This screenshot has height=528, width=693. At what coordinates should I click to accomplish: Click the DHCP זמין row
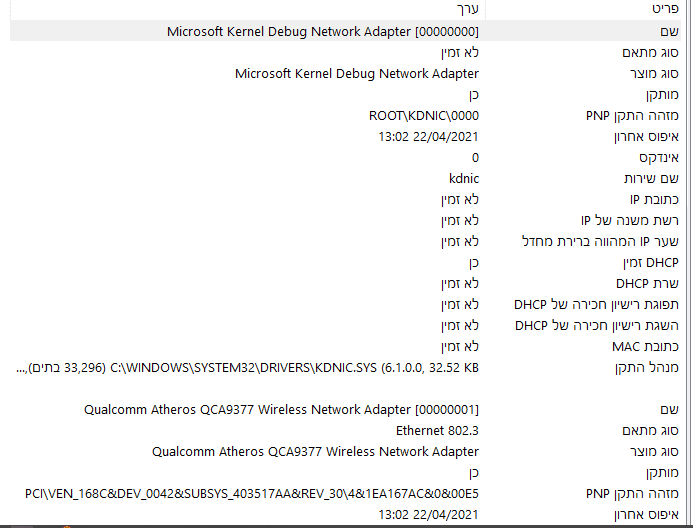click(648, 262)
